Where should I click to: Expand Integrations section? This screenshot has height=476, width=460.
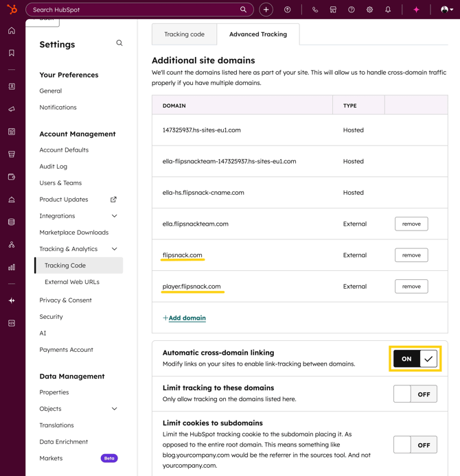(x=114, y=216)
